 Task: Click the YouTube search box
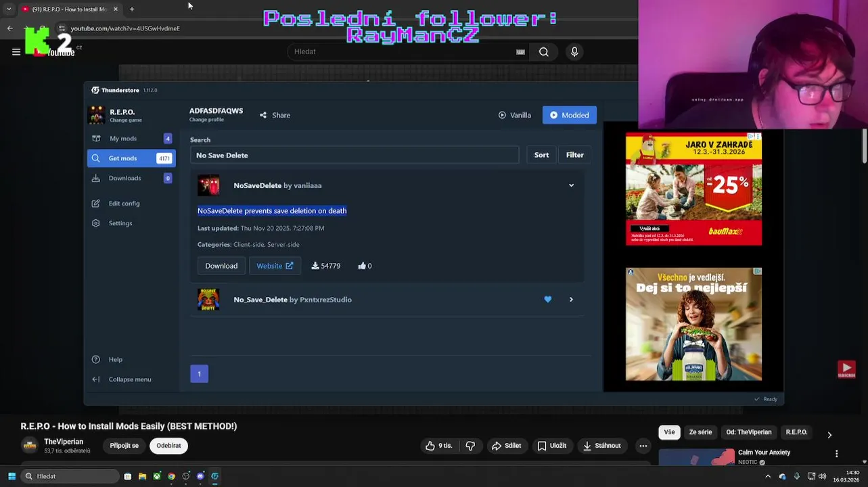click(403, 51)
